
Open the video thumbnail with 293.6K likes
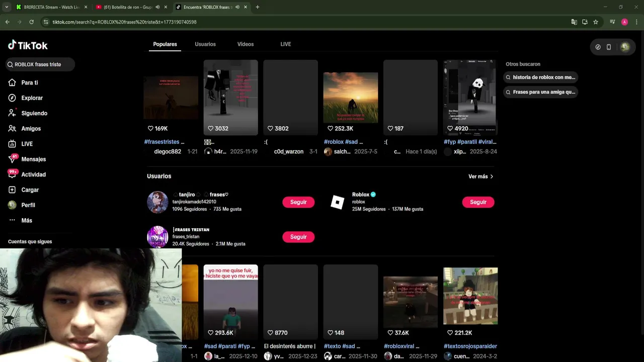[230, 302]
